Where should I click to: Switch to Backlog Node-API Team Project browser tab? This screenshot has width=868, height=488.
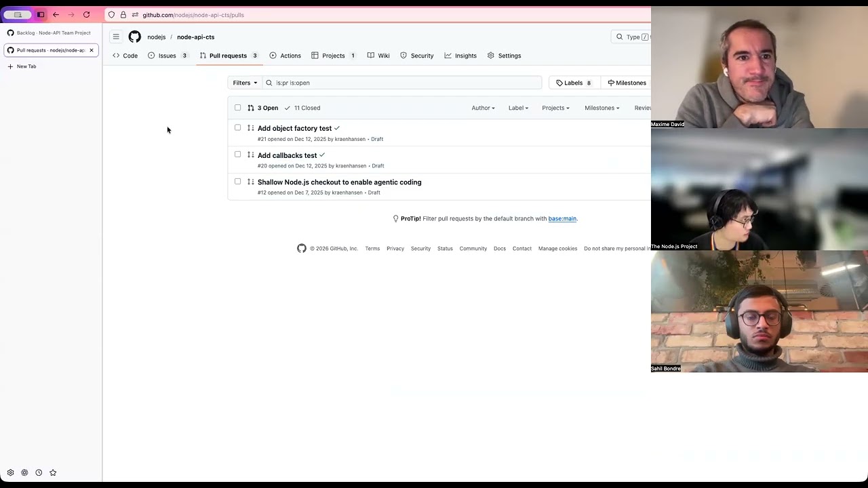pos(51,33)
